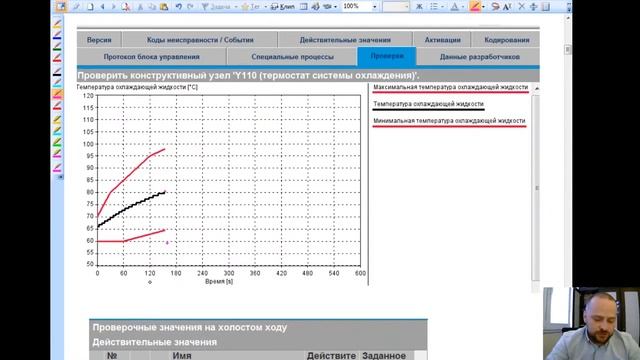The width and height of the screenshot is (640, 360).
Task: Click the active pen tool in top toolbar
Action: coord(475,7)
